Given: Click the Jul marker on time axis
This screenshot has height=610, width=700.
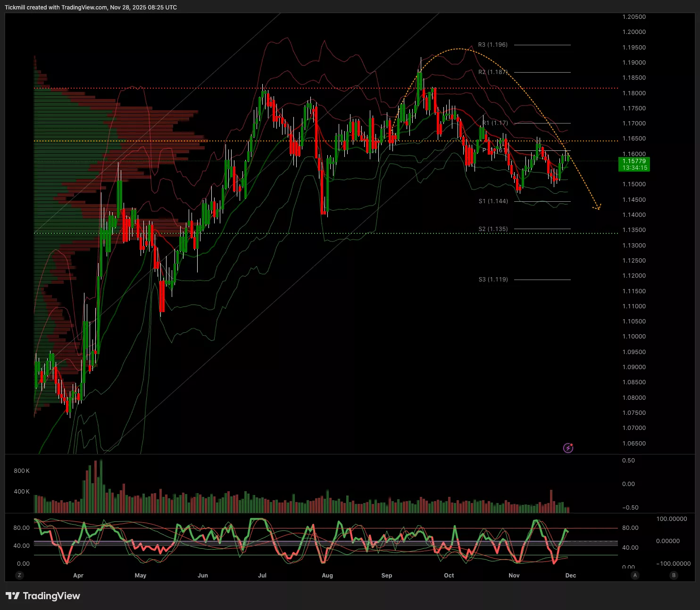Looking at the screenshot, I should coord(262,576).
